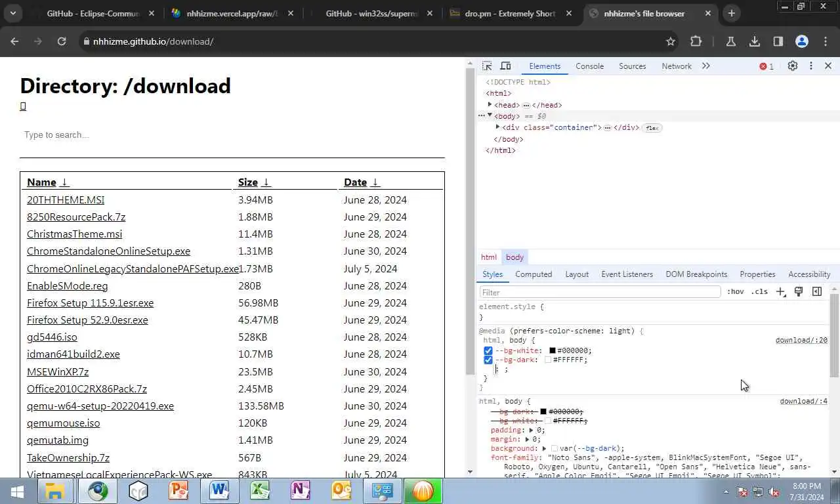Open the DOM Breakpoints tab
This screenshot has width=840, height=504.
tap(696, 274)
